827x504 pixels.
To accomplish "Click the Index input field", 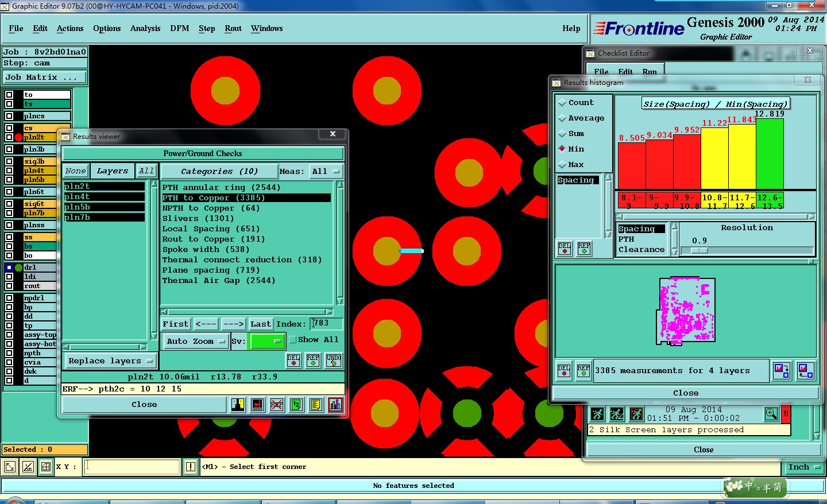I will tap(327, 324).
